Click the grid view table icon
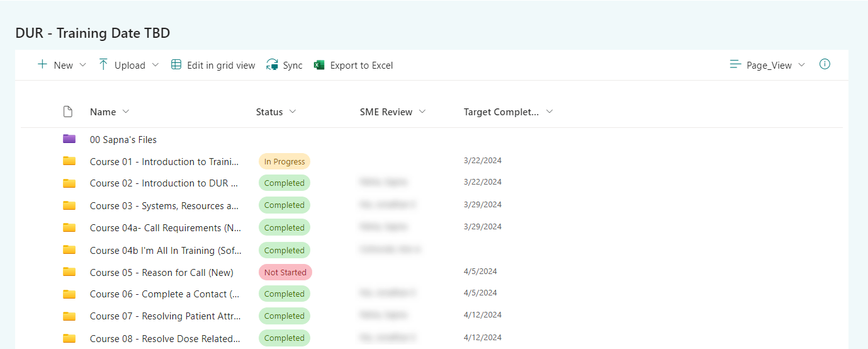This screenshot has width=868, height=349. point(176,64)
